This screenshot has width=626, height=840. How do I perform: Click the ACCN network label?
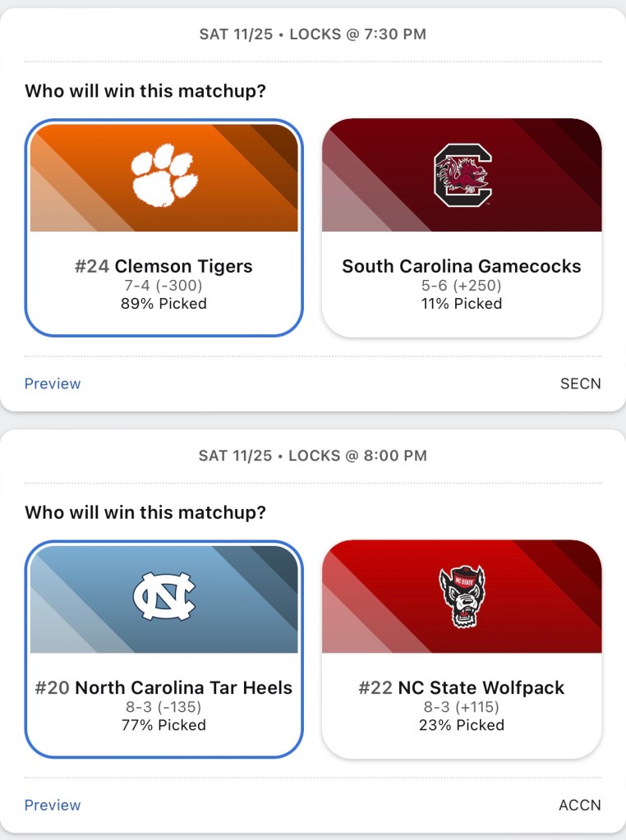[x=580, y=806]
